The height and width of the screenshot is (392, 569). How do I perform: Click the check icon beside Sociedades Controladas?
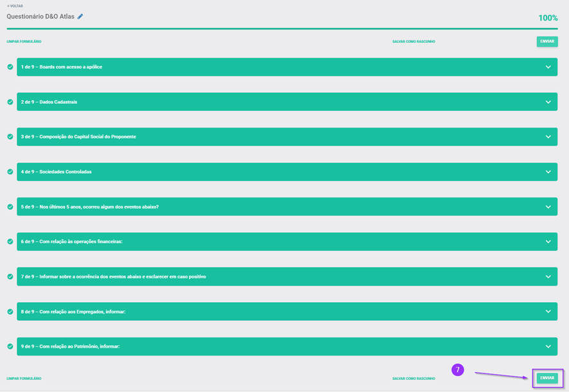[x=10, y=172]
